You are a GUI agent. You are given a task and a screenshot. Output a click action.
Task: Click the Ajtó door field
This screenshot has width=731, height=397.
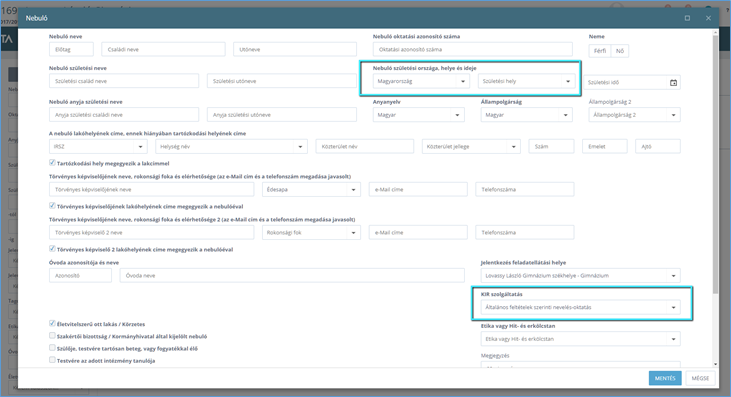658,146
